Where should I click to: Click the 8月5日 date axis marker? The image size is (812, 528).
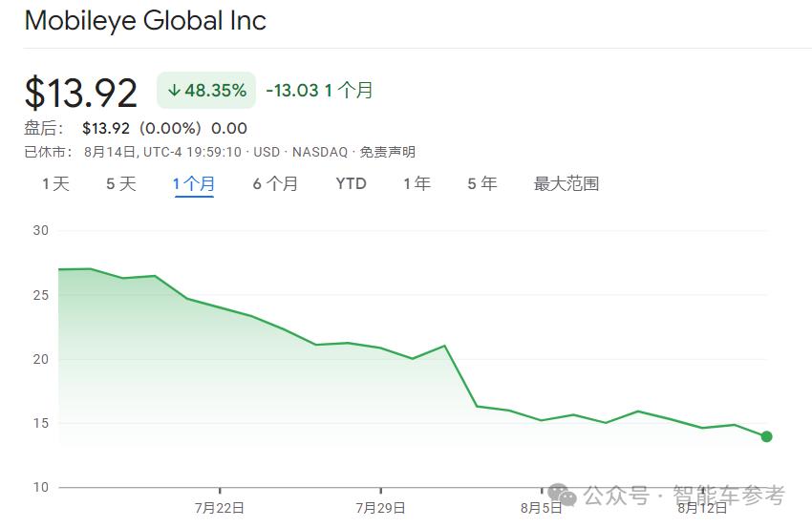click(542, 508)
